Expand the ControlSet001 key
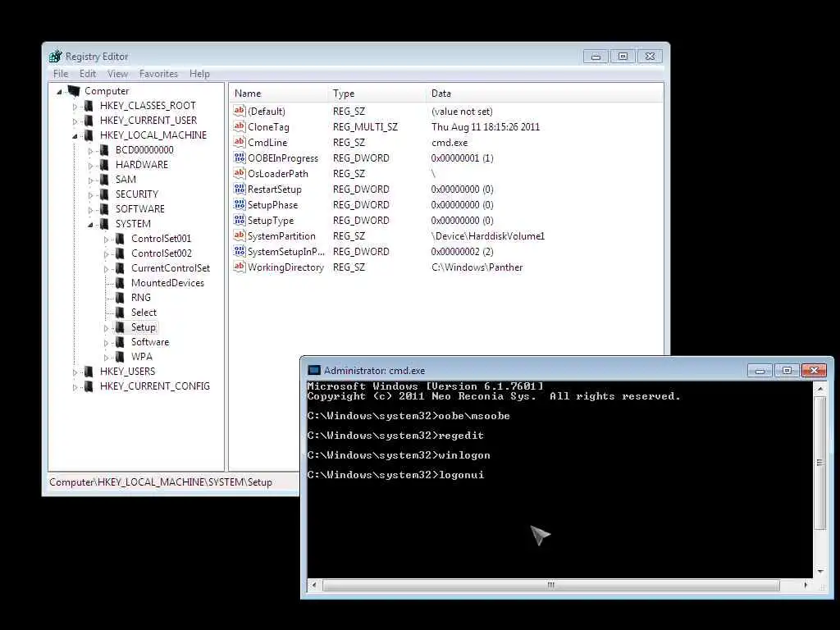This screenshot has width=840, height=630. pos(106,240)
